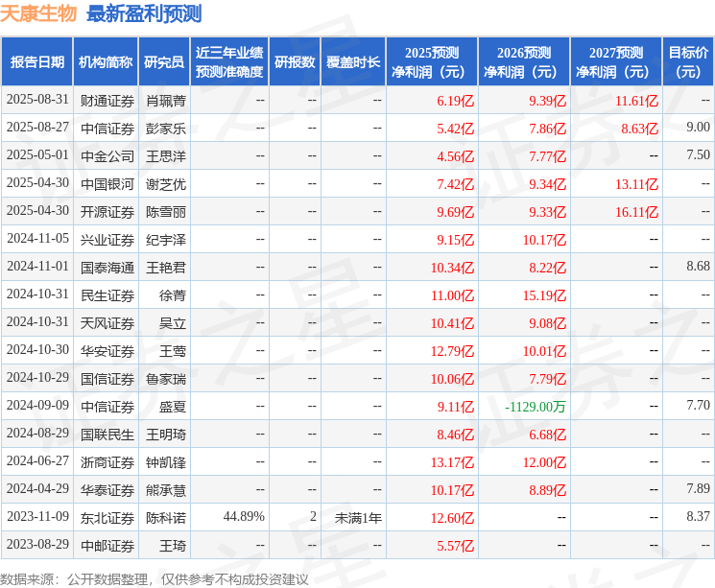Click the target price 7.70
The width and height of the screenshot is (715, 588).
click(x=698, y=405)
